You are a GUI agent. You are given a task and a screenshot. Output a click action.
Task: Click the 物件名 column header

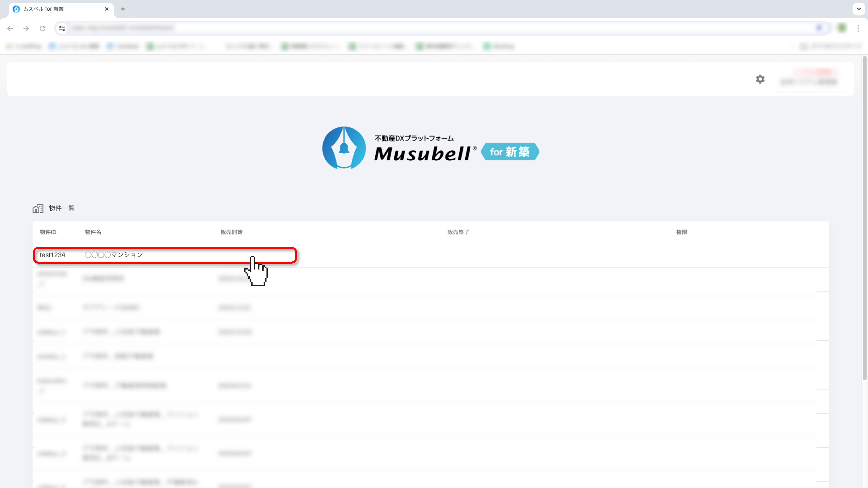93,232
